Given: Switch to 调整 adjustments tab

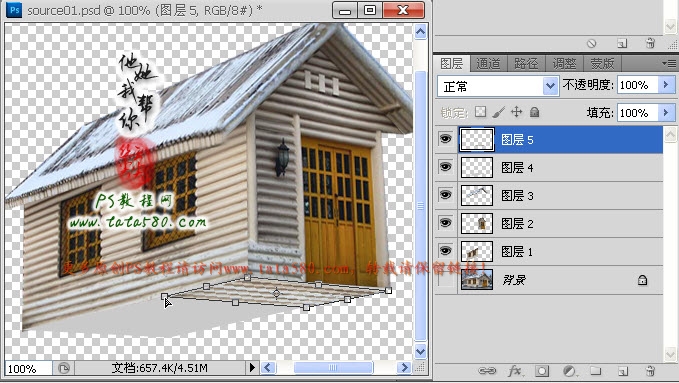Looking at the screenshot, I should point(564,64).
